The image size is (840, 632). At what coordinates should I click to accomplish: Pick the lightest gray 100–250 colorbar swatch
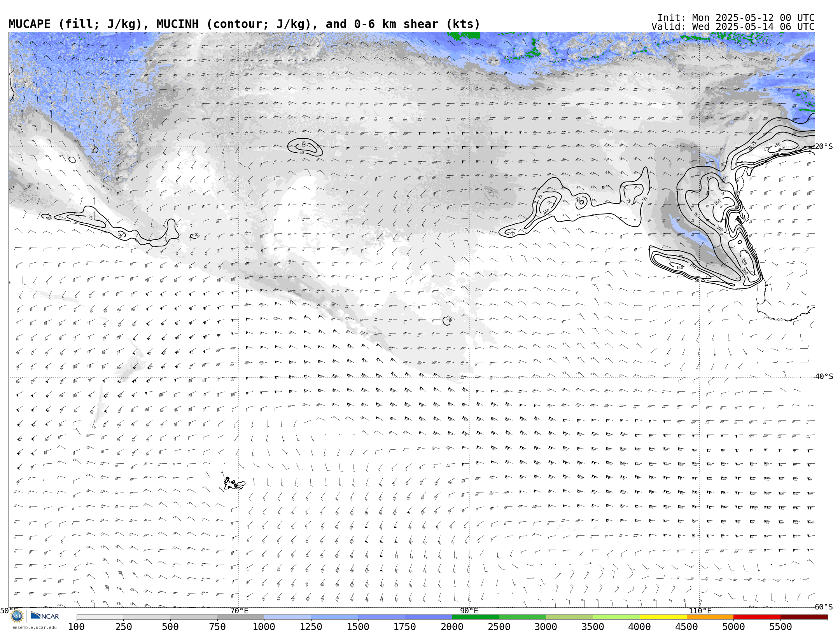(100, 617)
